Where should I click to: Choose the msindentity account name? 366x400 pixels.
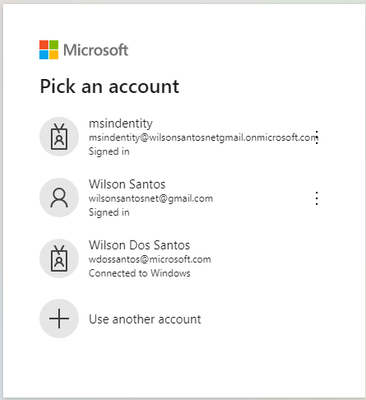click(121, 123)
